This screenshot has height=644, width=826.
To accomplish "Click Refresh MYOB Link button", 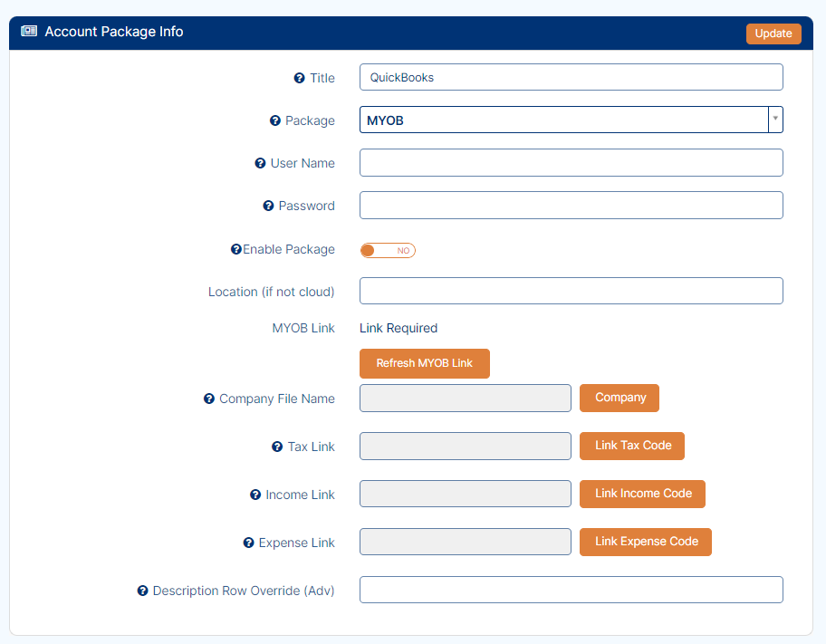I will click(x=425, y=363).
